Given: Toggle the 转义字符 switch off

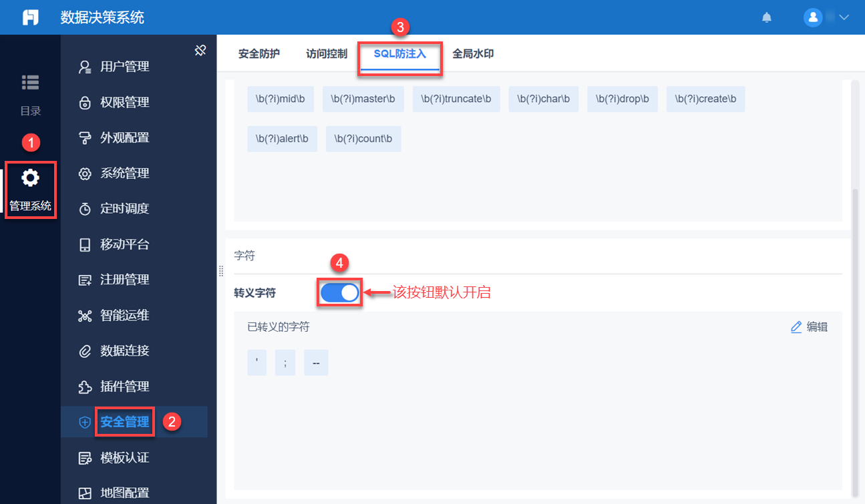Looking at the screenshot, I should tap(340, 292).
